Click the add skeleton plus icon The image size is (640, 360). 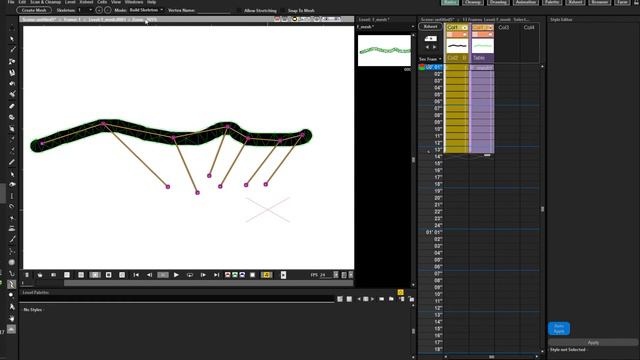[99, 10]
